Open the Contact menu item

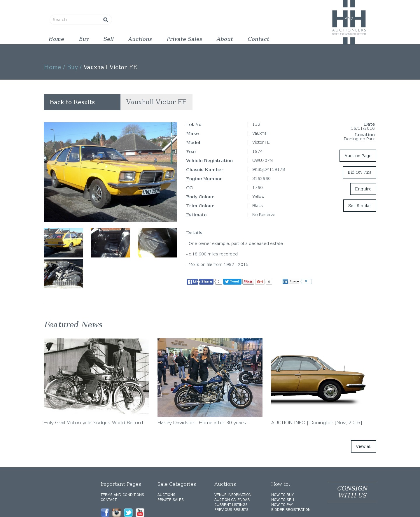[258, 39]
